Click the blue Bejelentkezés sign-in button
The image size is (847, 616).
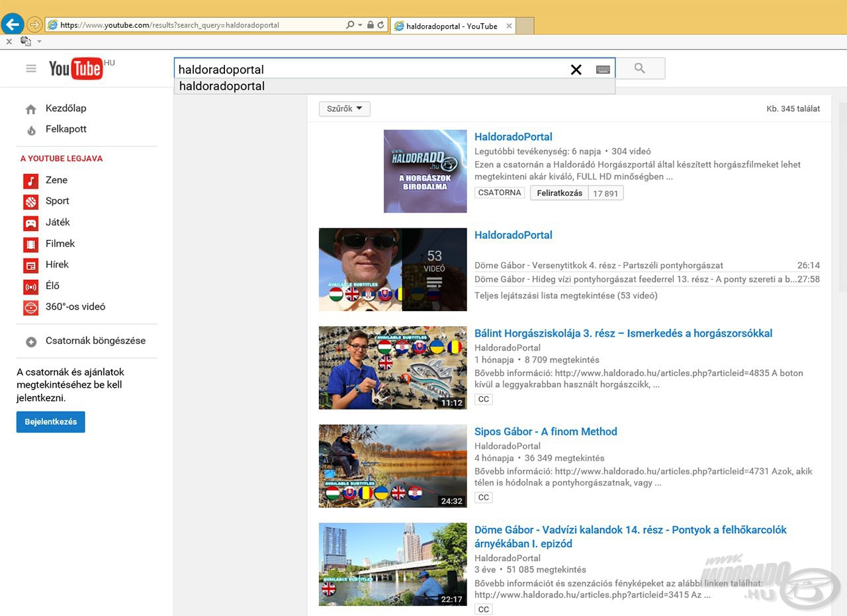point(51,421)
